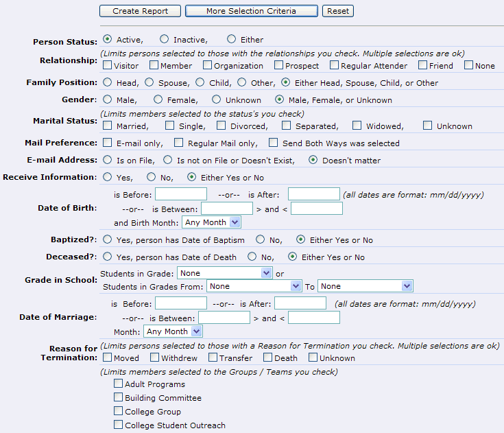504x433 pixels.
Task: Enable the Regular Attender checkbox
Action: point(334,66)
